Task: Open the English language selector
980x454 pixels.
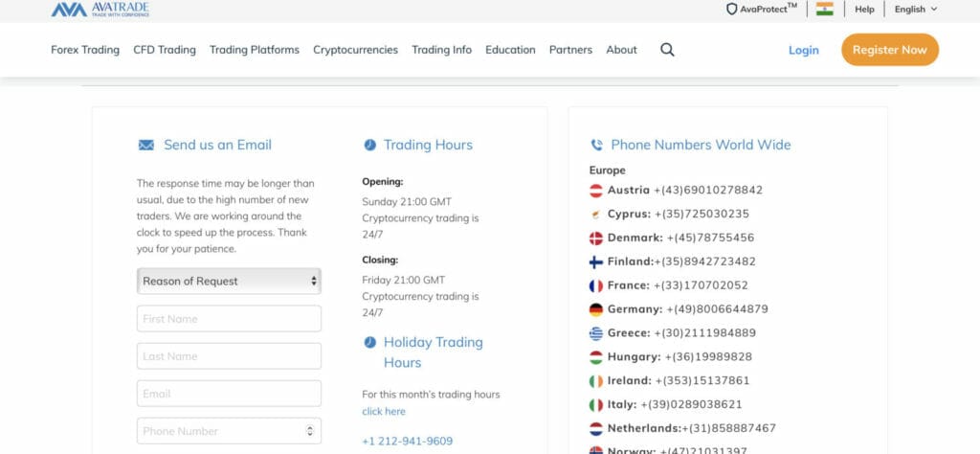Action: point(916,10)
